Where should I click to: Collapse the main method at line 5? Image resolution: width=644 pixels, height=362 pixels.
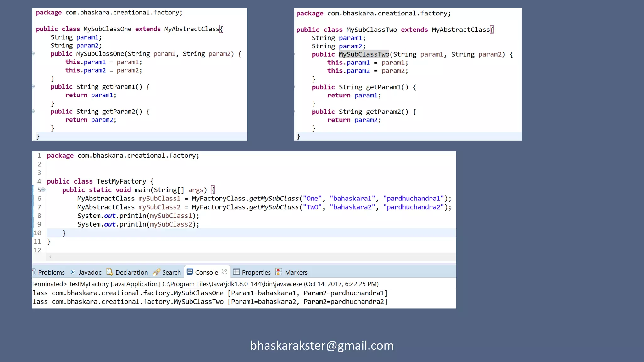tap(43, 189)
